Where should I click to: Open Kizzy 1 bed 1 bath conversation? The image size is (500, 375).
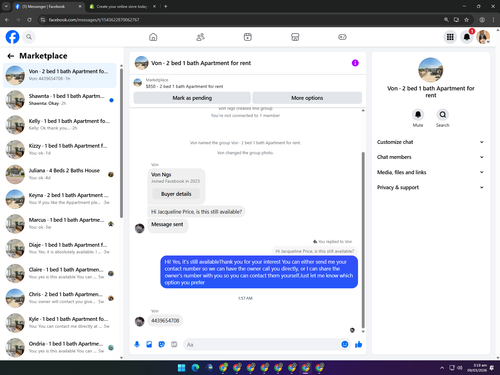[60, 149]
